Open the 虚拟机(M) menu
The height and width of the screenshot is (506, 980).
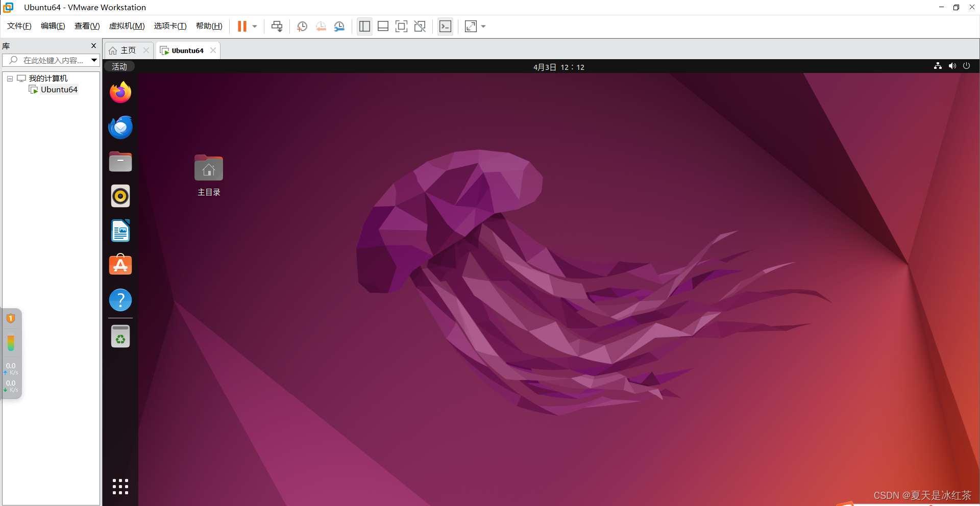(127, 26)
